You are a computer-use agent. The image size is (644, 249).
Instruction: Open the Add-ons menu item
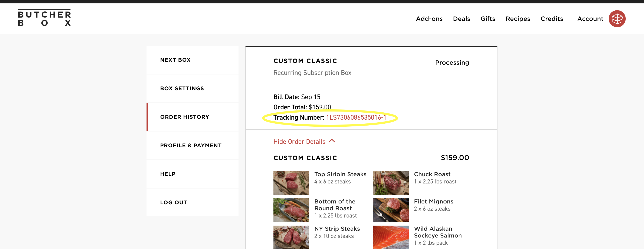click(429, 19)
